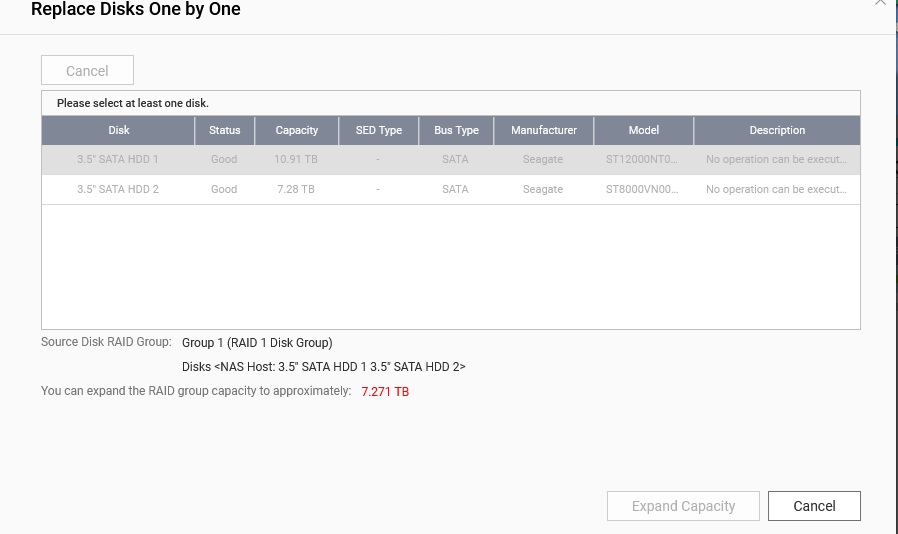898x534 pixels.
Task: Click the bottom-right Cancel button
Action: click(x=814, y=506)
